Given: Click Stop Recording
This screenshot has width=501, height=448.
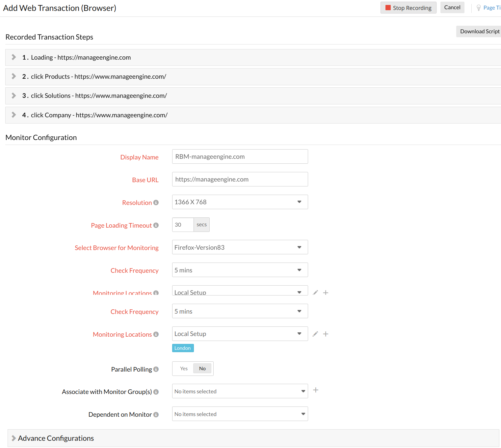Looking at the screenshot, I should pos(408,8).
